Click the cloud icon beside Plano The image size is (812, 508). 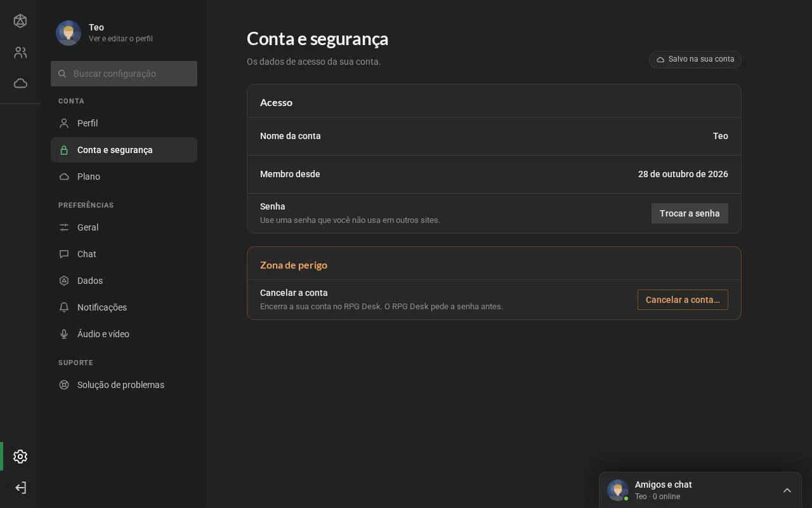64,177
